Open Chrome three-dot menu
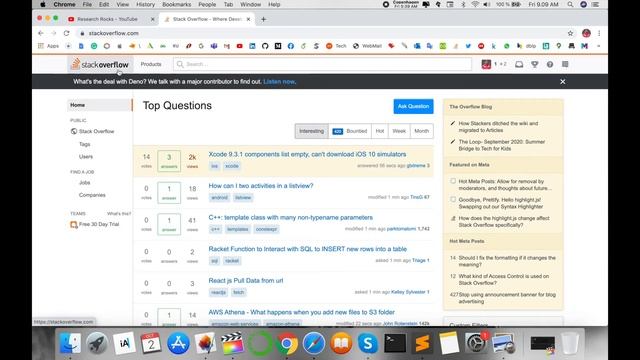This screenshot has height=360, width=640. (599, 33)
